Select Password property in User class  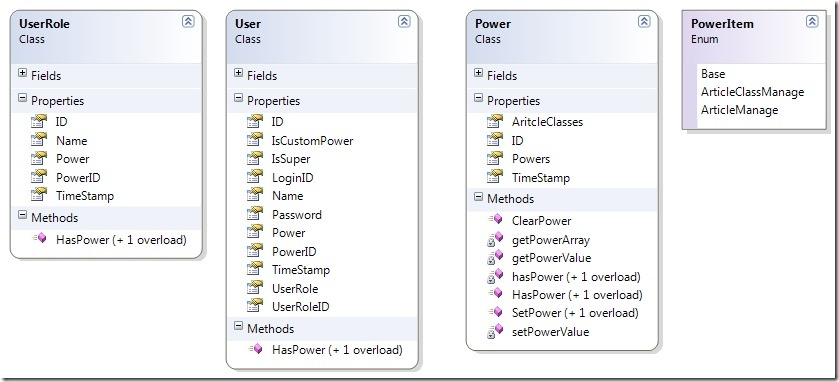click(x=297, y=215)
